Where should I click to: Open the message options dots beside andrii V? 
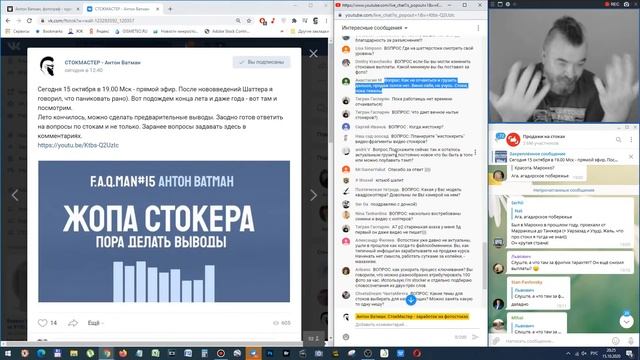[x=476, y=153]
